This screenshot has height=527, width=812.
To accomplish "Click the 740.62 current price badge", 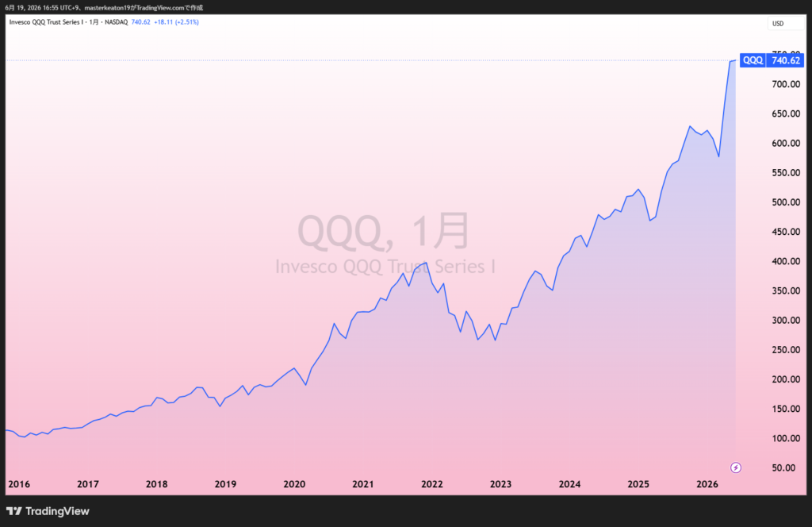I will pyautogui.click(x=785, y=60).
